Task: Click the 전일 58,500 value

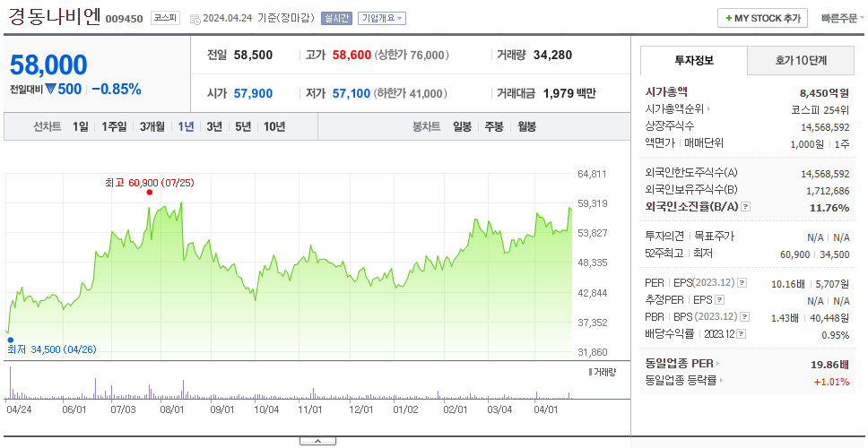Action: pyautogui.click(x=253, y=56)
